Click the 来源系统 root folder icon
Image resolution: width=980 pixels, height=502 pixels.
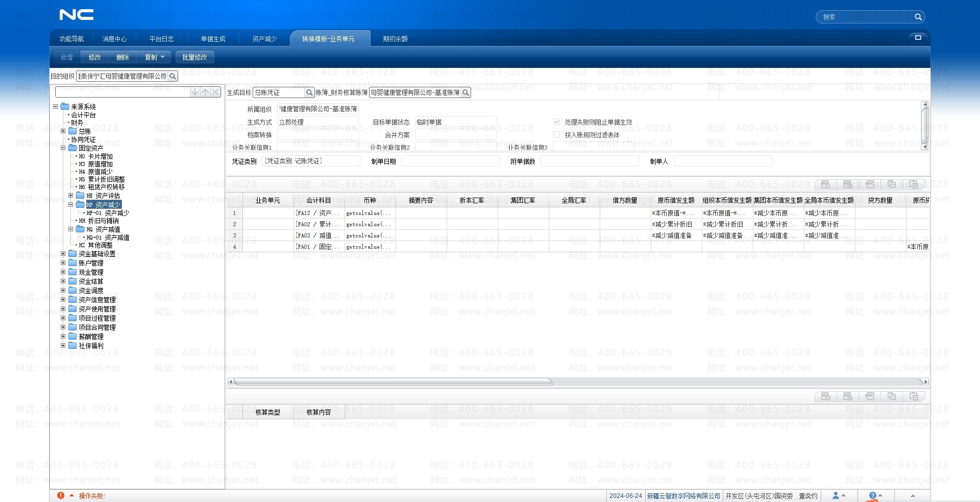point(65,107)
